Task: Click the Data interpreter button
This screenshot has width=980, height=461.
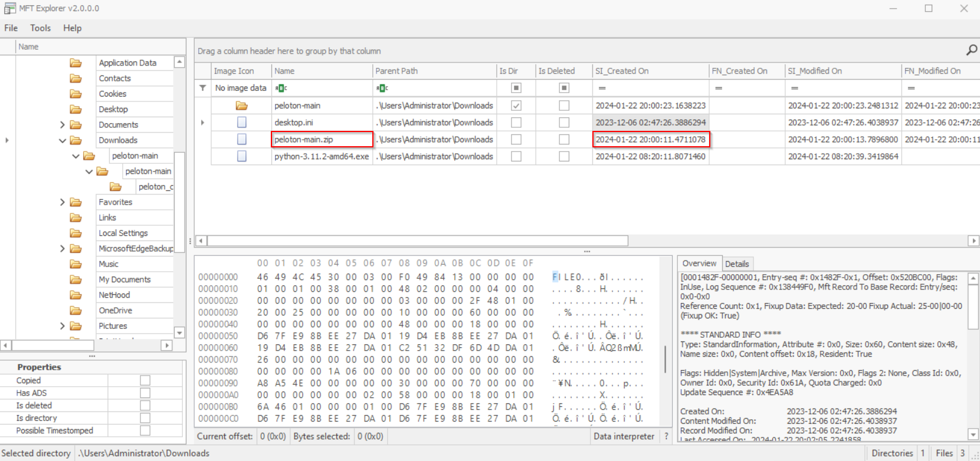Action: pyautogui.click(x=624, y=436)
